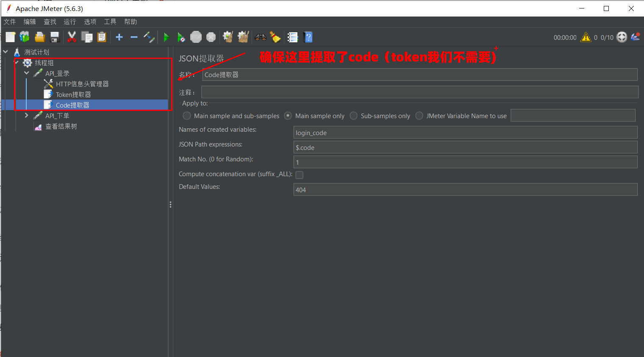Viewport: 644px width, 357px height.
Task: Click the blue Help question mark icon
Action: coord(308,37)
